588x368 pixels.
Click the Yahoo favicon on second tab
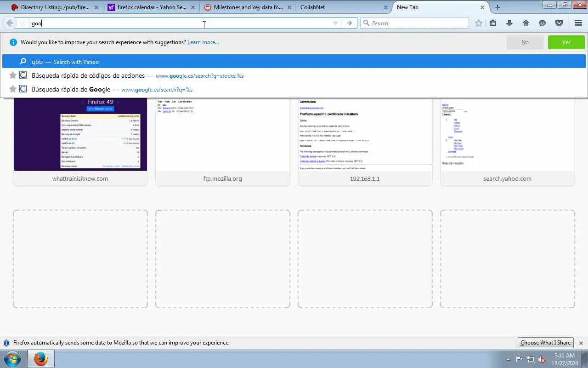coord(111,7)
